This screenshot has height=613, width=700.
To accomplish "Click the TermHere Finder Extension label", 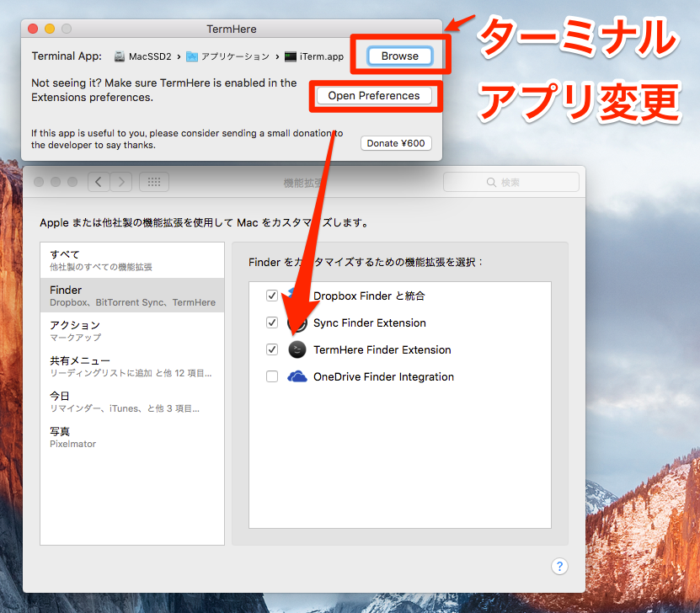I will tap(382, 349).
